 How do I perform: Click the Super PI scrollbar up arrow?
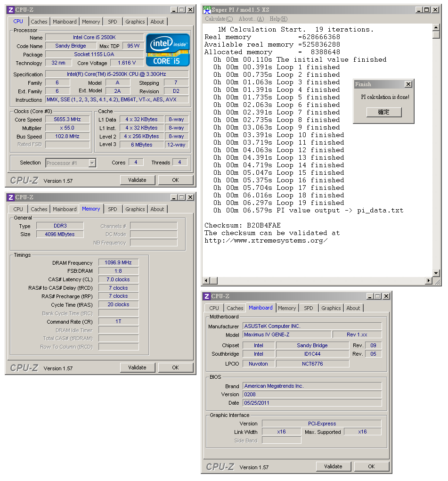pos(436,28)
